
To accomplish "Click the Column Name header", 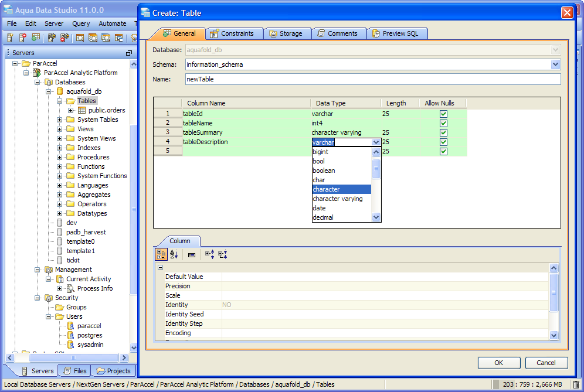I will point(246,103).
